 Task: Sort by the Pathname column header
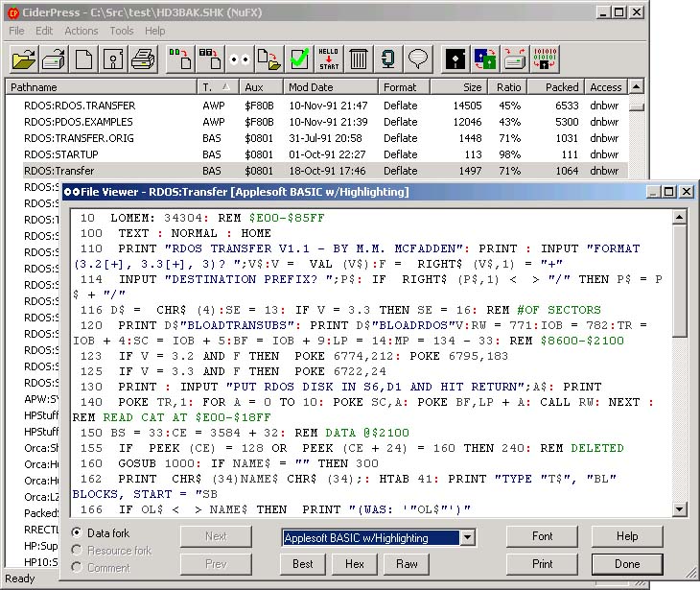pos(102,86)
